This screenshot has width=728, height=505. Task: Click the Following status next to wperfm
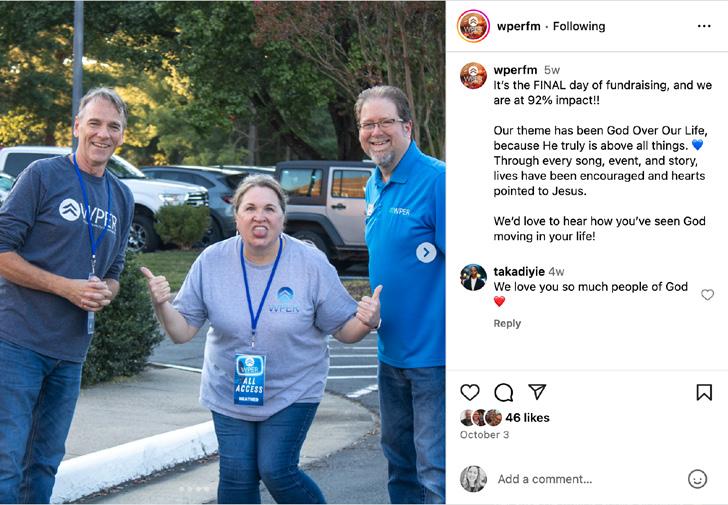(x=579, y=26)
